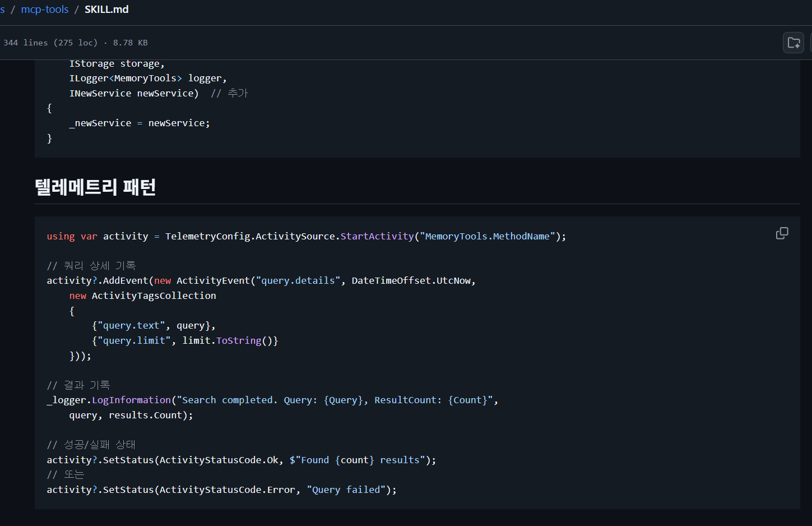
Task: Click the // 쿼리 상세 기록 comment
Action: 91,266
